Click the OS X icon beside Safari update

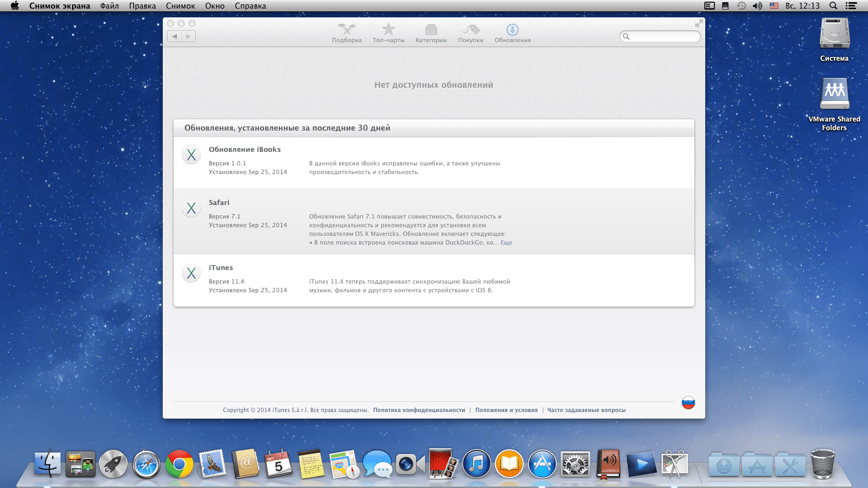point(191,208)
